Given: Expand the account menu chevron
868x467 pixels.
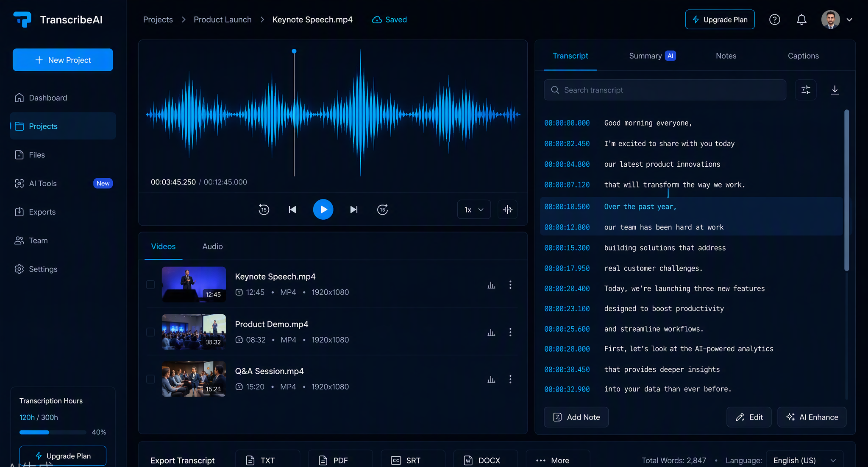Looking at the screenshot, I should point(849,20).
